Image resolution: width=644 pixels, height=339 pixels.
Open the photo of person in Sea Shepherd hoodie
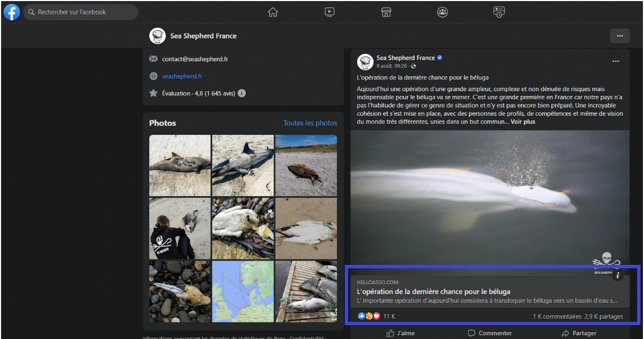coord(180,228)
